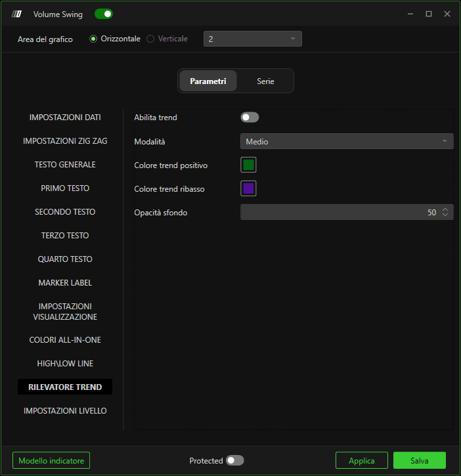
Task: Toggle the Volume Swing indicator switch off
Action: pos(104,14)
